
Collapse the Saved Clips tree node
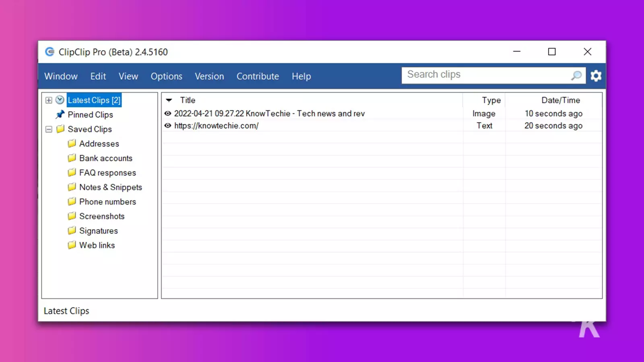click(x=49, y=129)
